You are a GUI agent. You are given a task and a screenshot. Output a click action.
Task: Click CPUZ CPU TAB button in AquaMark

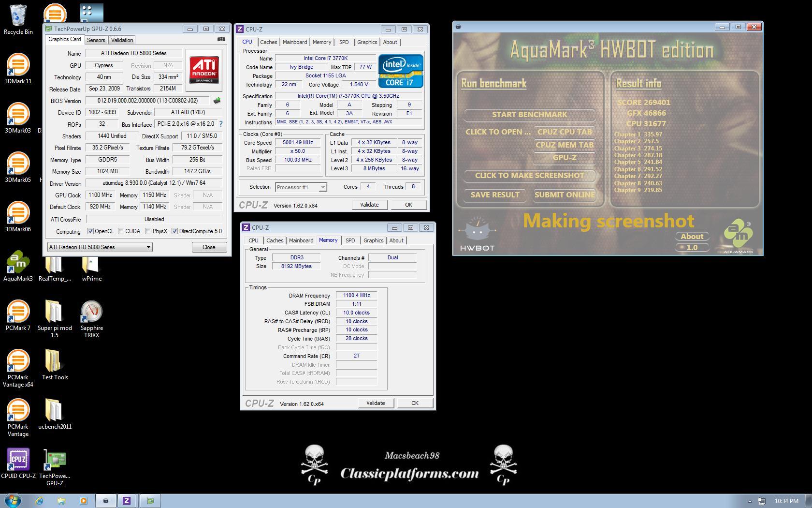pos(565,132)
